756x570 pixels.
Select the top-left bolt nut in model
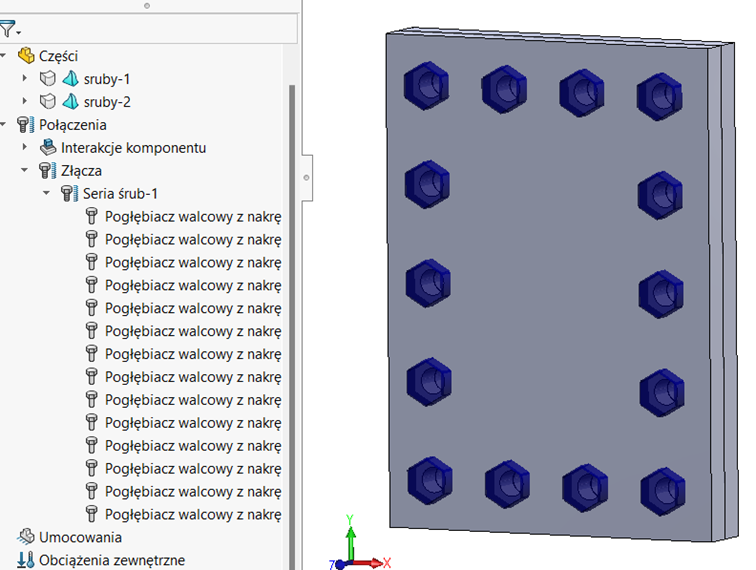426,85
